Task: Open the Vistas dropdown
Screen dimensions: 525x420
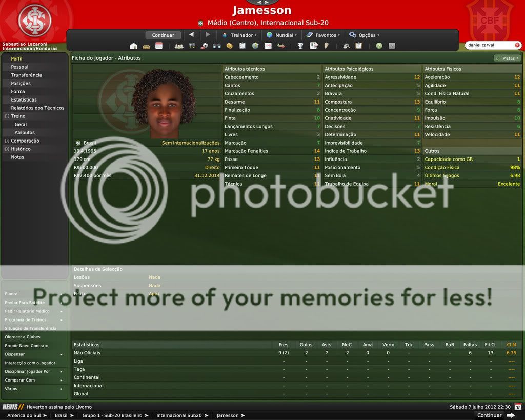Action: 506,58
